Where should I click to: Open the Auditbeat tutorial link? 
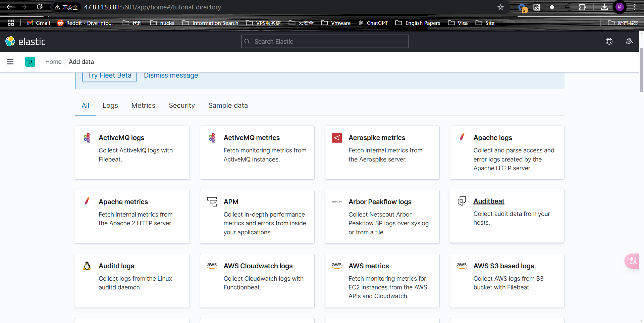pyautogui.click(x=489, y=201)
